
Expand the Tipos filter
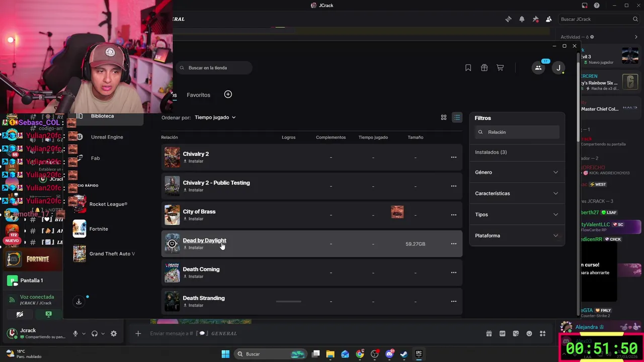click(x=517, y=214)
